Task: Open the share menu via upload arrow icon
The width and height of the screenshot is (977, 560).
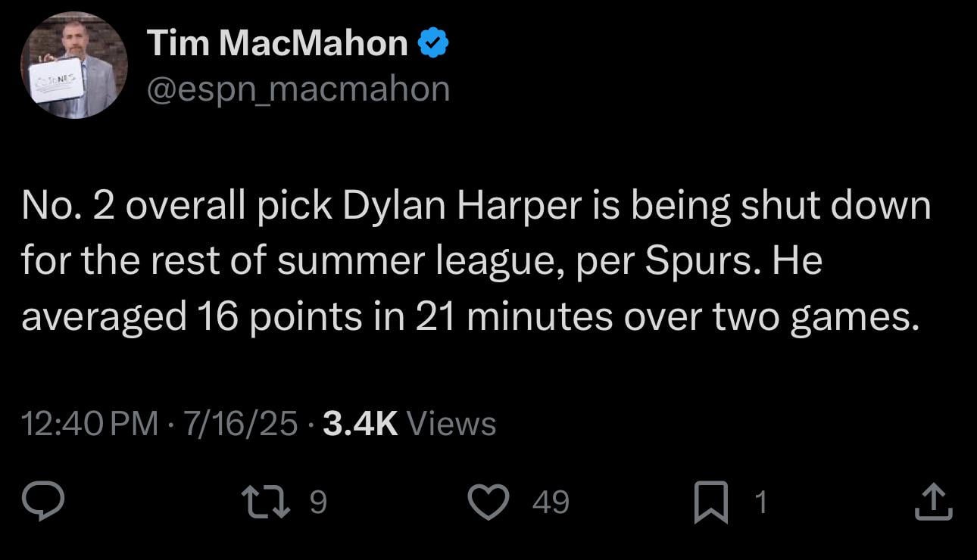Action: click(933, 501)
